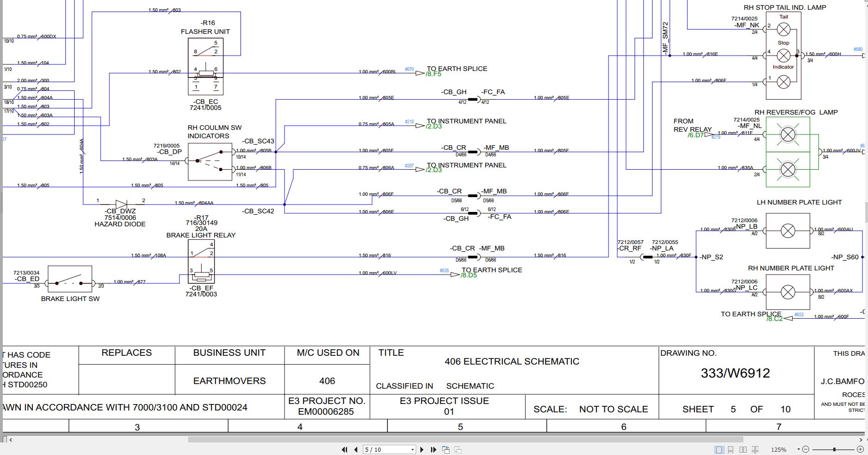
Task: Zoom out with the minus icon
Action: pyautogui.click(x=806, y=449)
